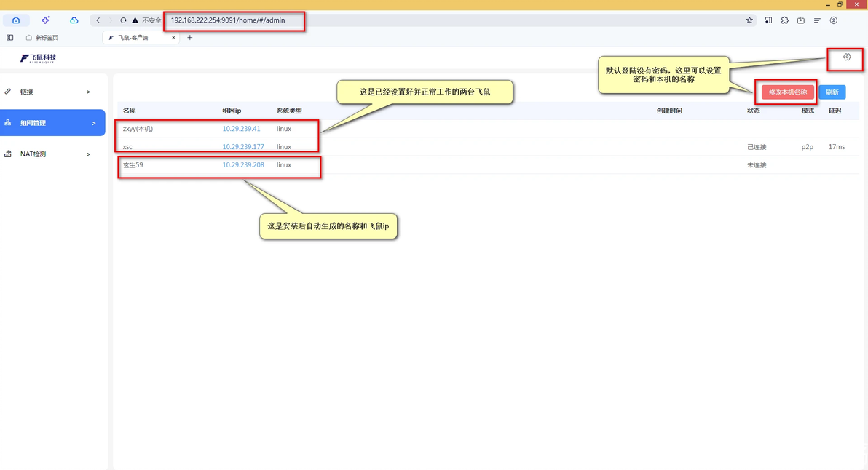Open a new browser tab
The width and height of the screenshot is (868, 470).
tap(190, 38)
